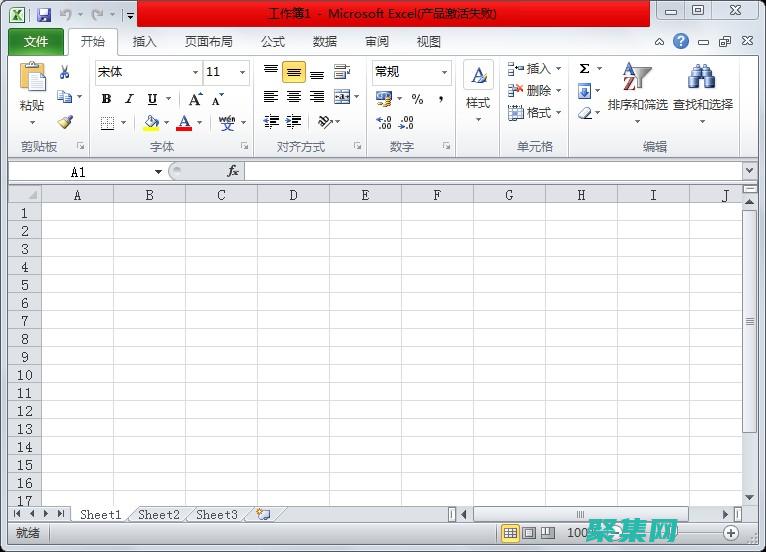766x552 pixels.
Task: Toggle Wrap Text button
Action: point(342,71)
